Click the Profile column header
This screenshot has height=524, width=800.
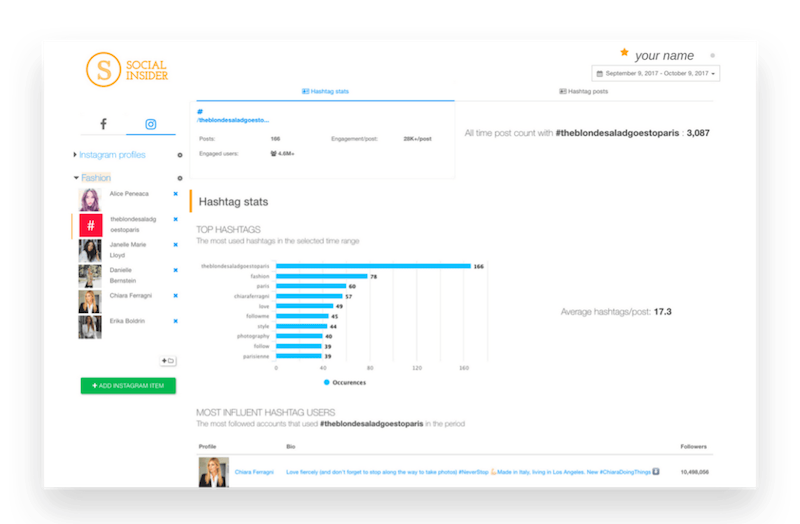pos(207,447)
